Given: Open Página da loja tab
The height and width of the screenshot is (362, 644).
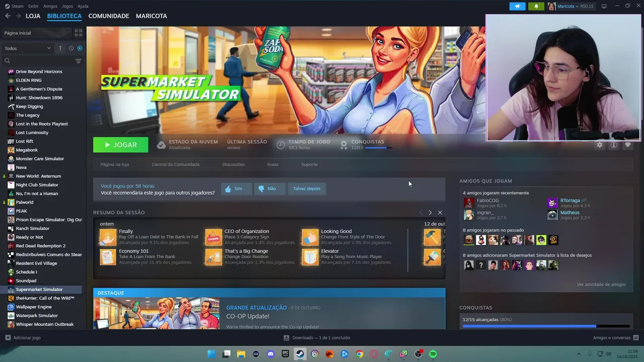Looking at the screenshot, I should tap(115, 164).
